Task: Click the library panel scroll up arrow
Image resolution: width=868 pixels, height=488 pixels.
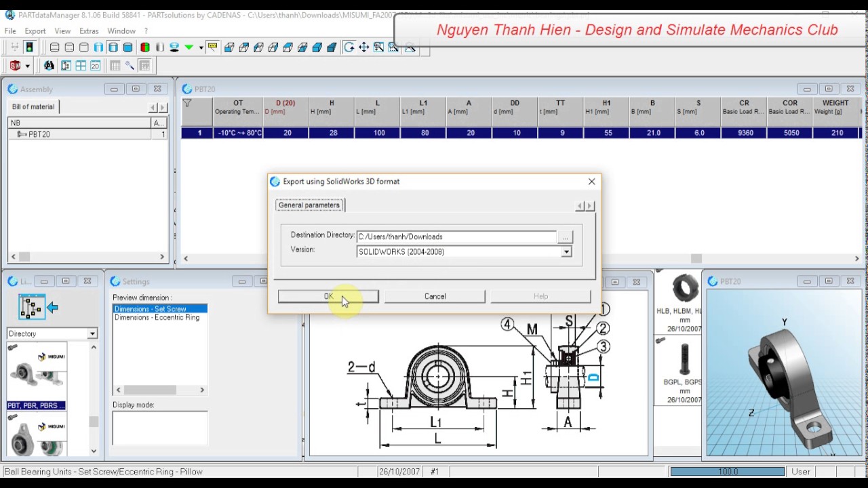Action: click(x=94, y=347)
